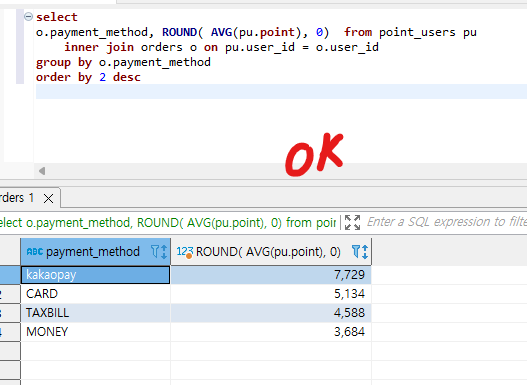
Task: Close the orders 1 result tab
Action: (48, 199)
